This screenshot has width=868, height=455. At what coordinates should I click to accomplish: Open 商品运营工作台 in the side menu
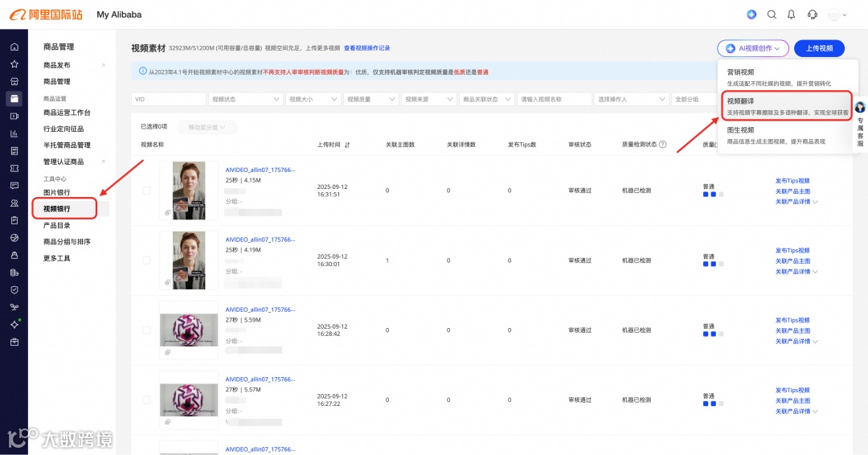[67, 113]
